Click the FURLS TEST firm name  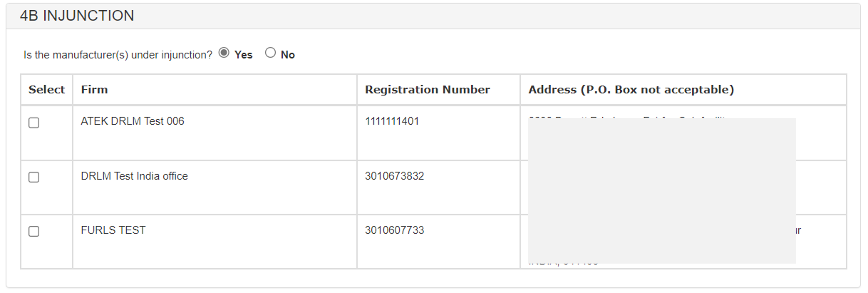tap(113, 230)
